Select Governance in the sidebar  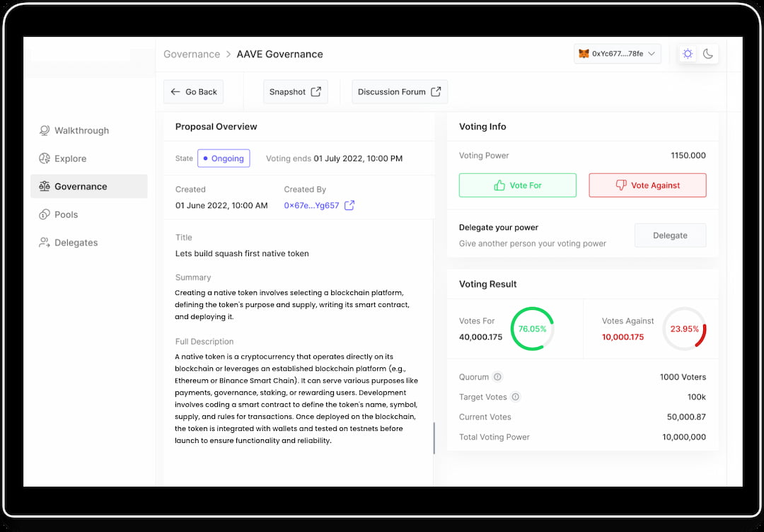coord(88,187)
